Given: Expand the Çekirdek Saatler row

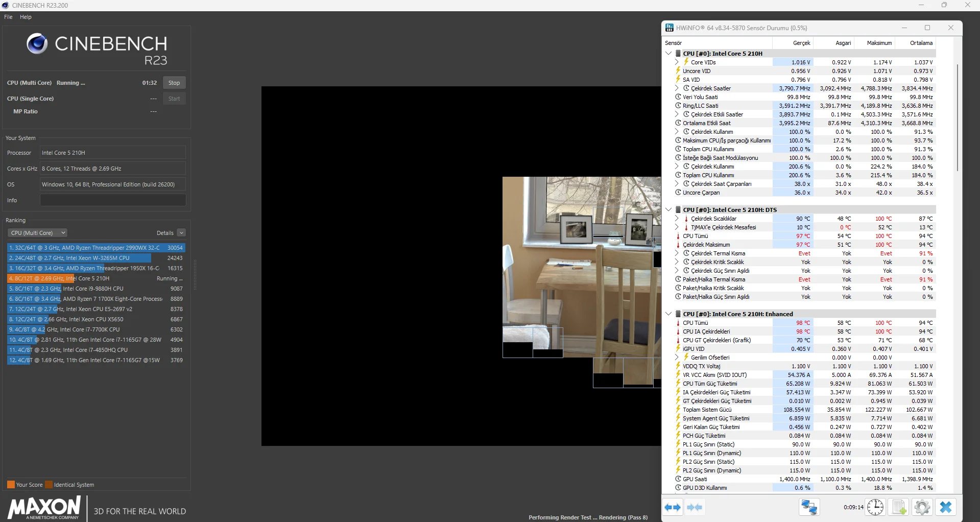Looking at the screenshot, I should [677, 88].
